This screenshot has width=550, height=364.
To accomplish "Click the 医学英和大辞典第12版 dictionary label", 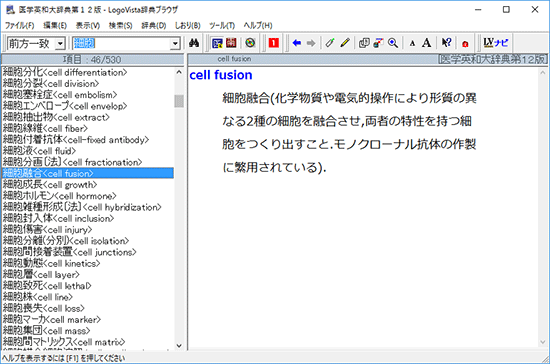I will [492, 59].
